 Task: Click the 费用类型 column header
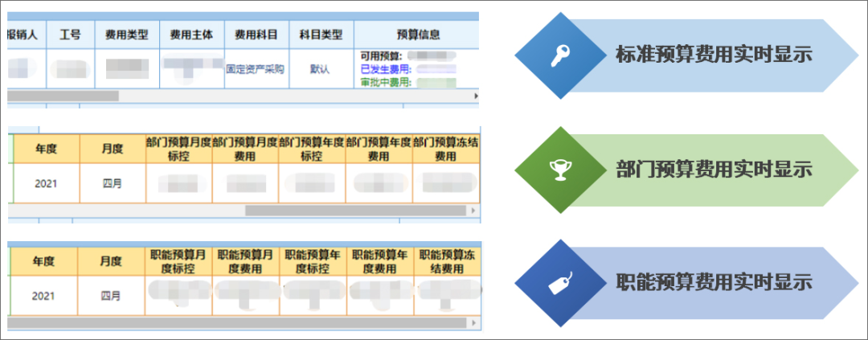coord(127,35)
